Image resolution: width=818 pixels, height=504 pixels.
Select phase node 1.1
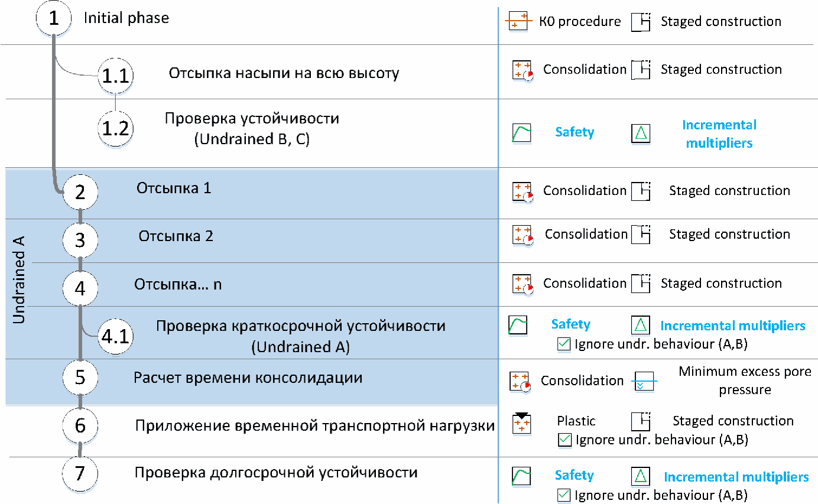pyautogui.click(x=115, y=76)
